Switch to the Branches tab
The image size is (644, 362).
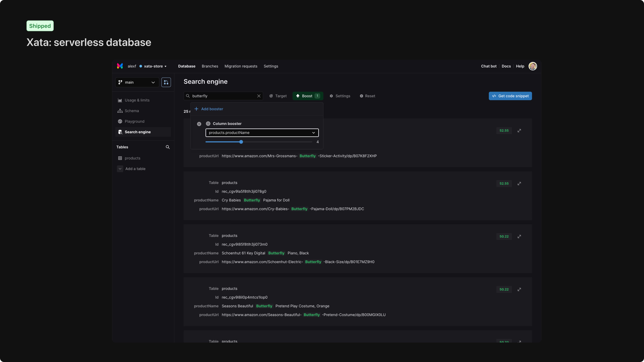pyautogui.click(x=210, y=66)
